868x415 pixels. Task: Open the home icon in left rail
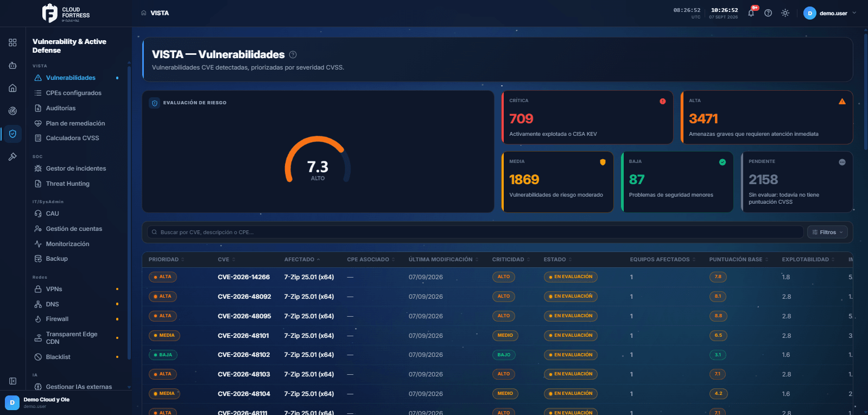[12, 88]
